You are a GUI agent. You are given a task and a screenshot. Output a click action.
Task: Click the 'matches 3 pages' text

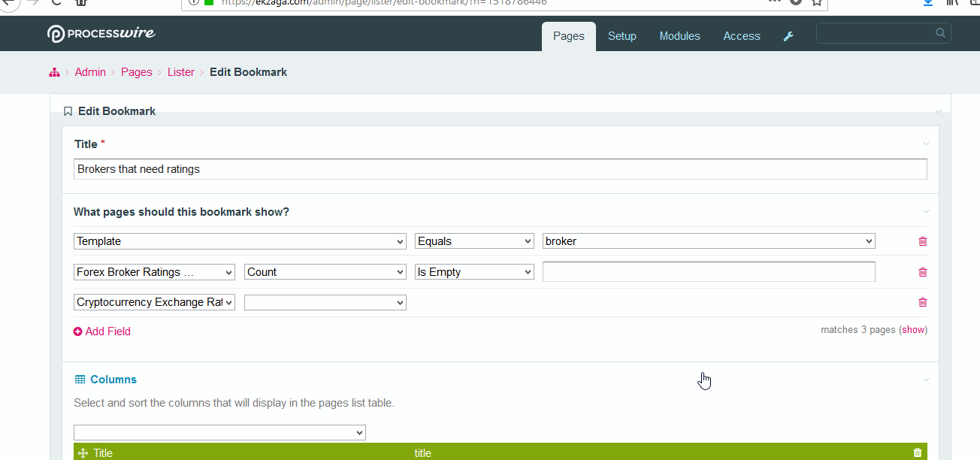tap(858, 330)
